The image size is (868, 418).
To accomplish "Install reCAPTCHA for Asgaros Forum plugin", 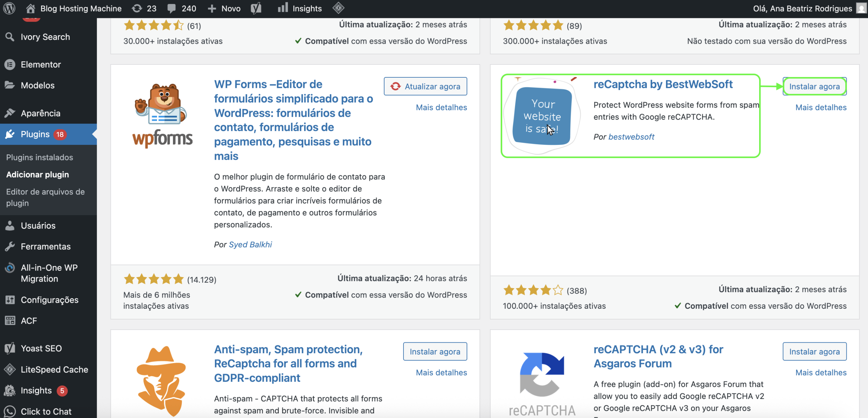I will tap(814, 351).
